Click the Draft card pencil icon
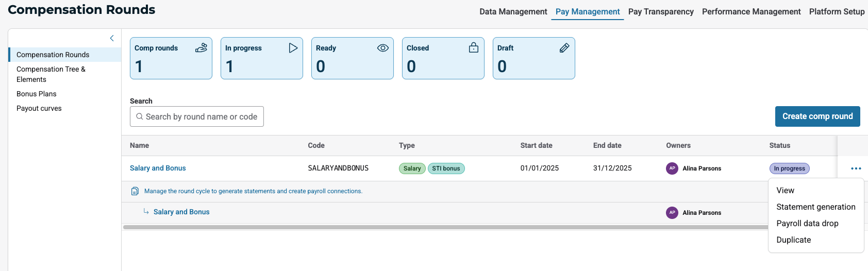Image resolution: width=868 pixels, height=271 pixels. click(564, 48)
